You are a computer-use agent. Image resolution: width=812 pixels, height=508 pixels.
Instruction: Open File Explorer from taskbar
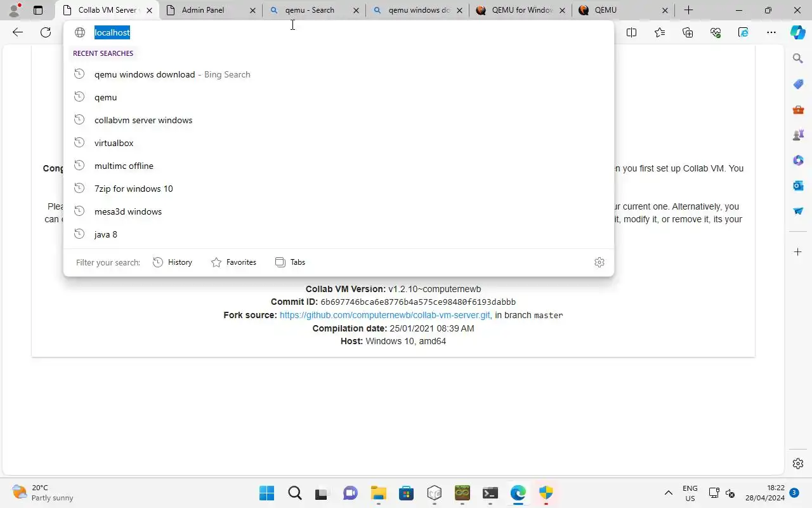379,493
